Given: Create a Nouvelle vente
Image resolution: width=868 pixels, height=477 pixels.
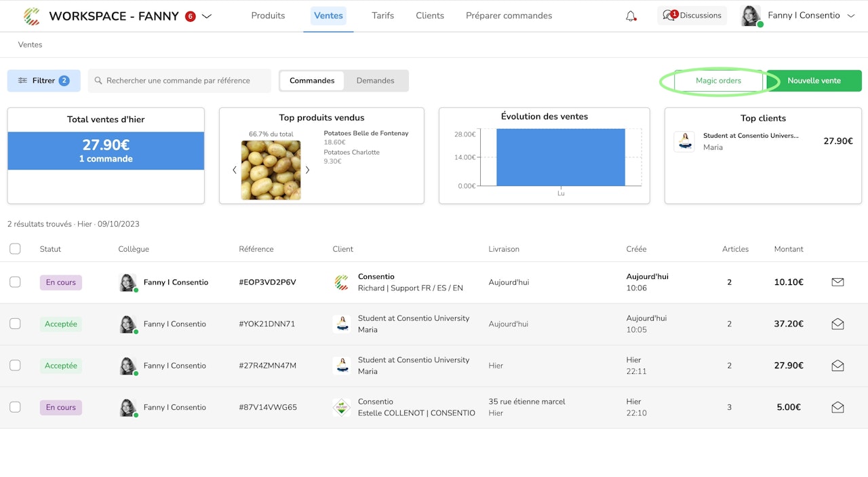Looking at the screenshot, I should 814,81.
